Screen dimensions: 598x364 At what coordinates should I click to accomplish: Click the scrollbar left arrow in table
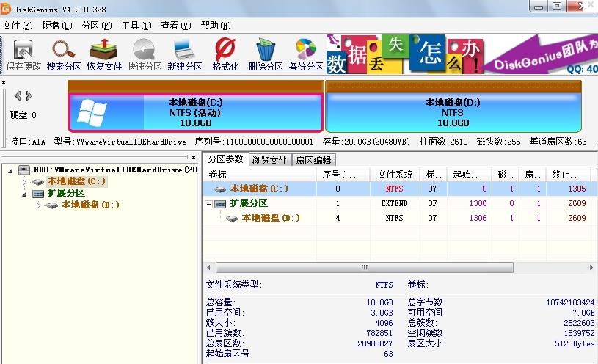point(208,267)
